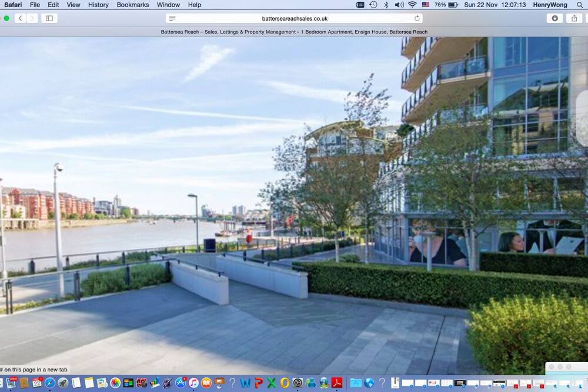The image size is (588, 392).
Task: Click the Battersea Reach riverside photo
Action: tap(294, 206)
